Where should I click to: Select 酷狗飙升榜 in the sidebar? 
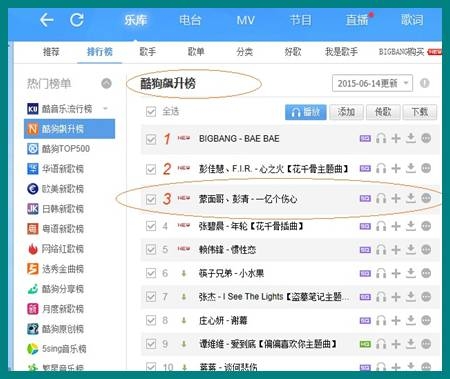[69, 129]
